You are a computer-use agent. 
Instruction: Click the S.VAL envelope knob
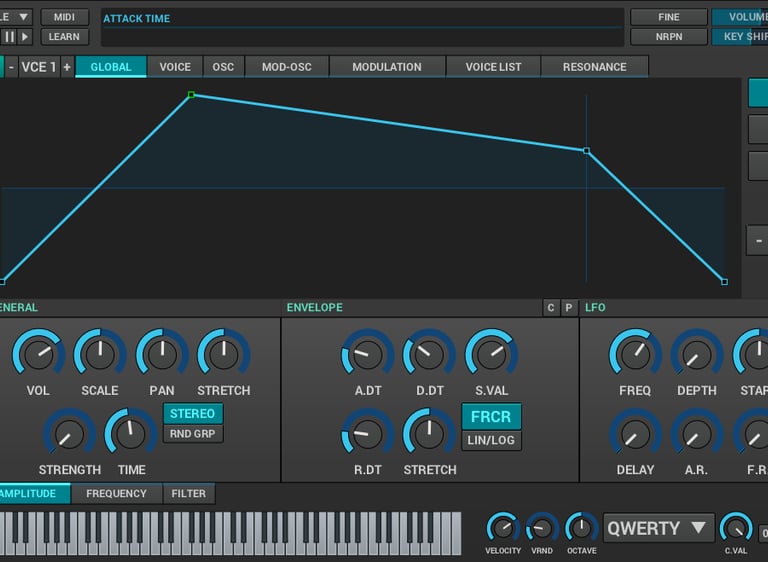click(x=491, y=354)
